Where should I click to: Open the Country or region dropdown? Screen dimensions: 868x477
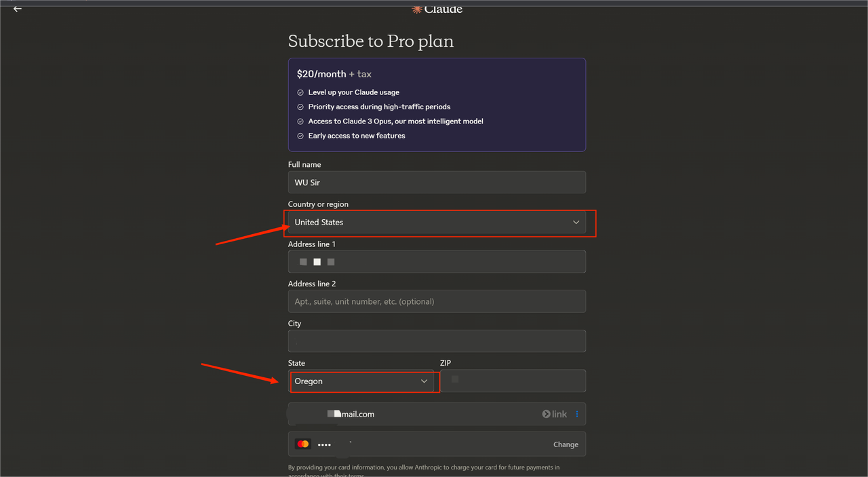coord(437,222)
